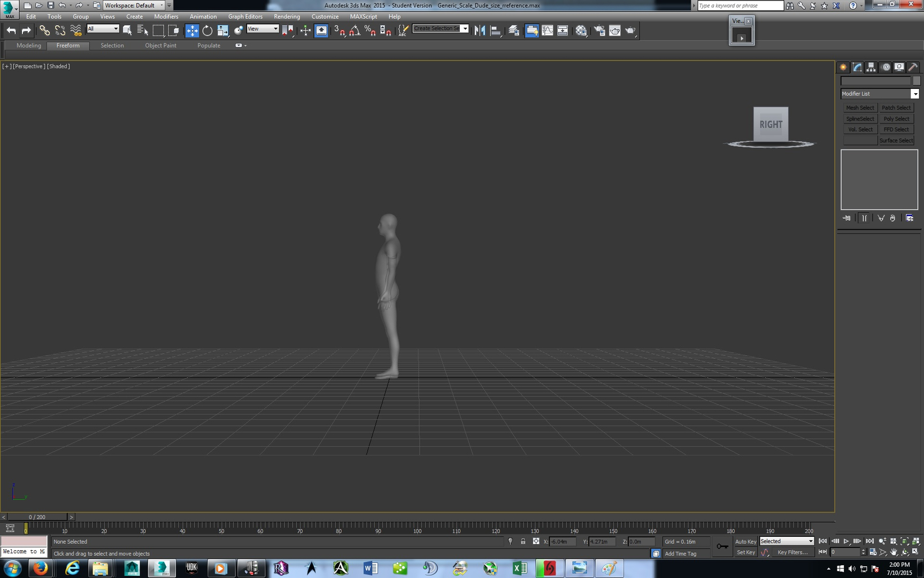Switch to the Modeling ribbon tab
The width and height of the screenshot is (924, 578).
pos(29,45)
